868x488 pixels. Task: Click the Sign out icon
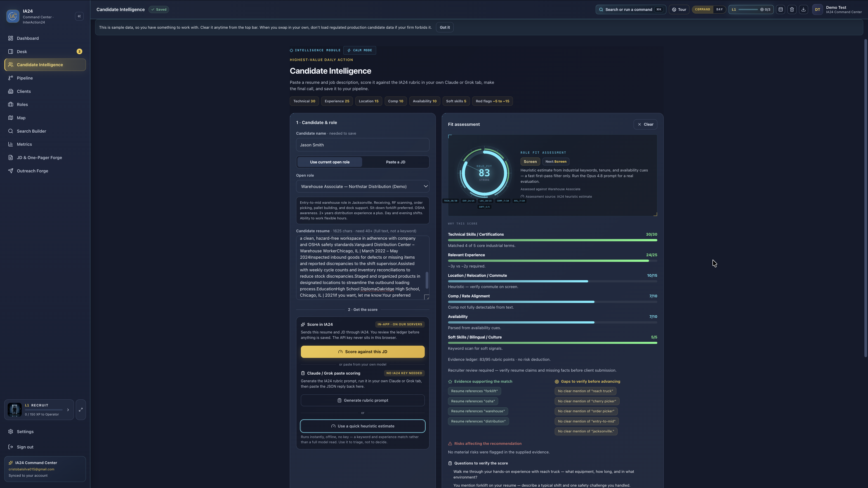tap(11, 447)
